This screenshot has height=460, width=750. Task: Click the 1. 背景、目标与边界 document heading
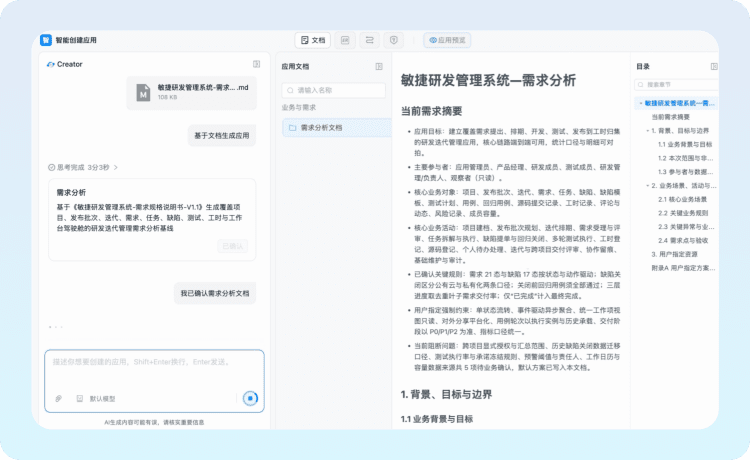[x=446, y=394]
